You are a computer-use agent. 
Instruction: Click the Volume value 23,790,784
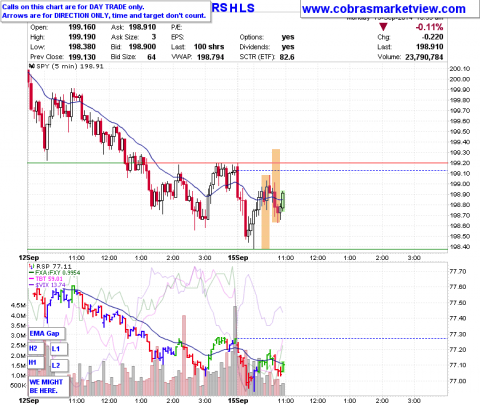[x=424, y=57]
